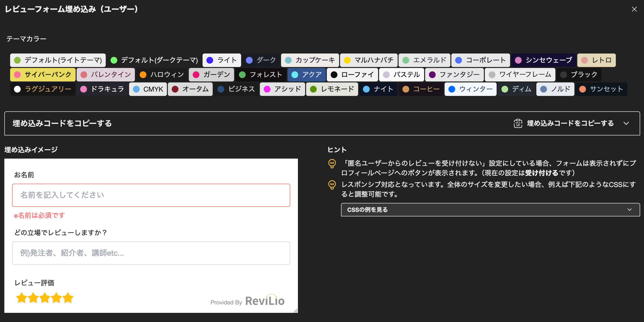Focus the review position input field
This screenshot has width=644, height=322.
pyautogui.click(x=151, y=253)
